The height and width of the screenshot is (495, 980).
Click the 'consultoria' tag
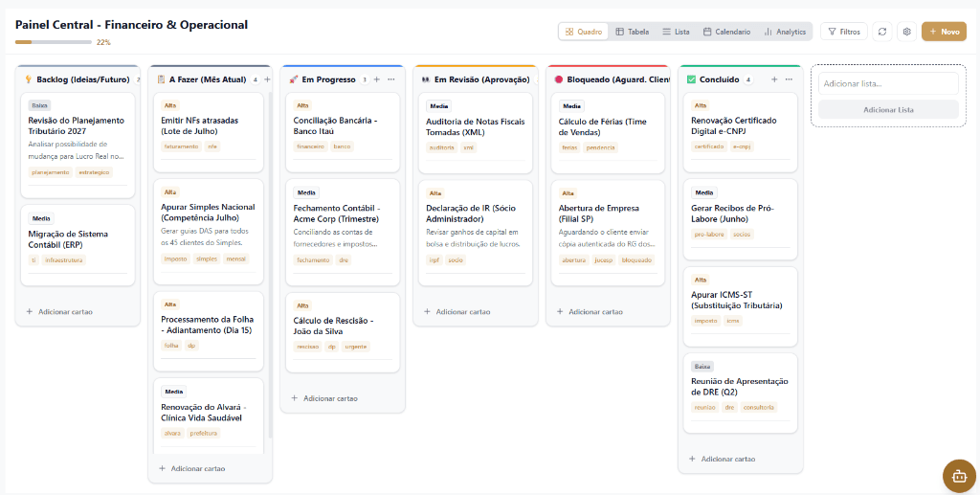[x=759, y=407]
